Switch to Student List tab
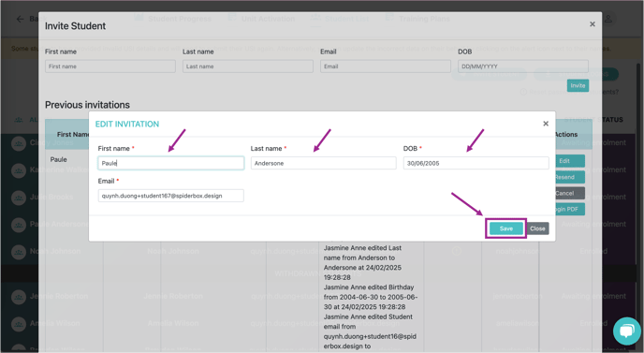644x353 pixels. point(340,19)
